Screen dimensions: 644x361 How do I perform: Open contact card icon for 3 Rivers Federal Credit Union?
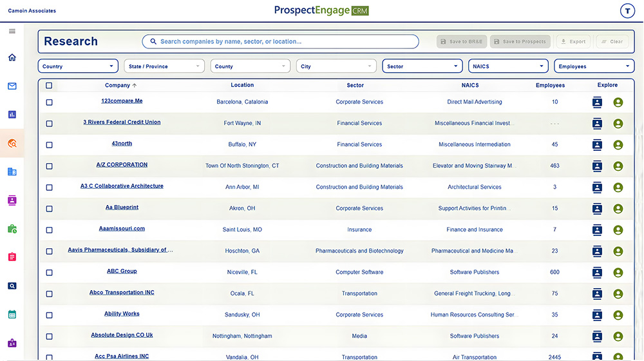point(597,123)
